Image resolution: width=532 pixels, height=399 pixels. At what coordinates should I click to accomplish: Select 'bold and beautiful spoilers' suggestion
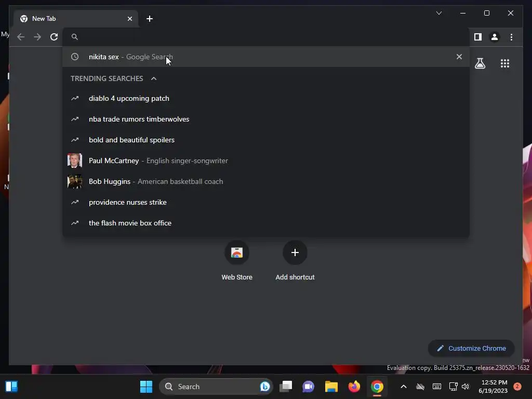[x=266, y=140]
